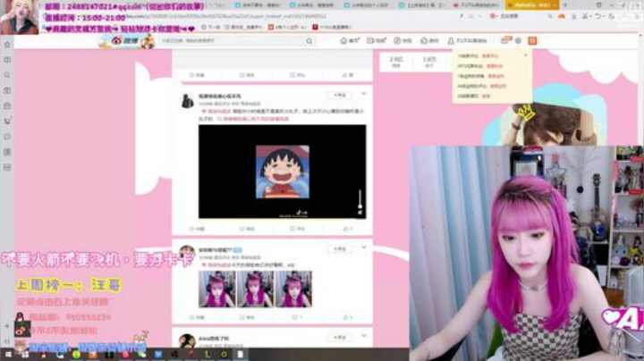This screenshot has height=361, width=644.
Task: Play the Chibi Maruko video
Action: [x=282, y=172]
